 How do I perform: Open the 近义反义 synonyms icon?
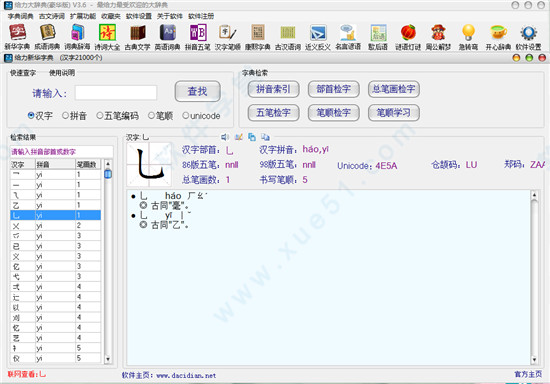tap(318, 37)
